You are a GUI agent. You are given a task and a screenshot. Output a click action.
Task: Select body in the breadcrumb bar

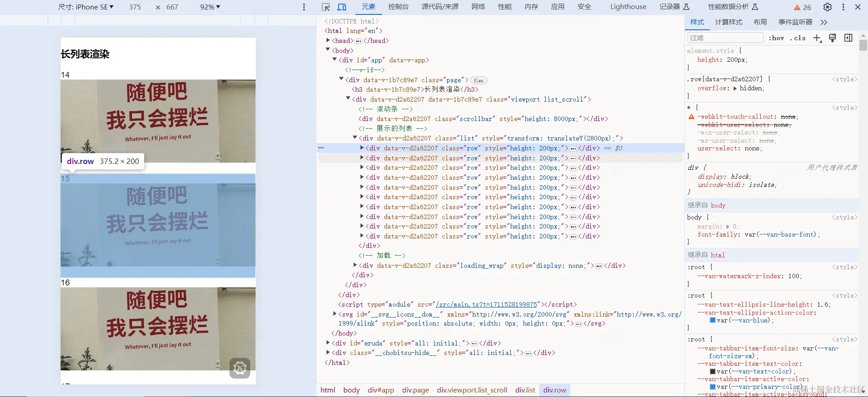[x=351, y=390]
